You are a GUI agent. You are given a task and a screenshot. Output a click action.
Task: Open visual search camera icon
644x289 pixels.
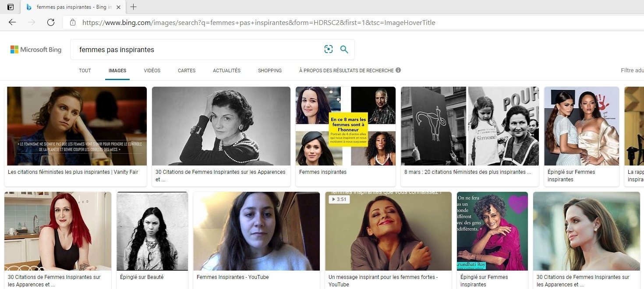(x=329, y=49)
